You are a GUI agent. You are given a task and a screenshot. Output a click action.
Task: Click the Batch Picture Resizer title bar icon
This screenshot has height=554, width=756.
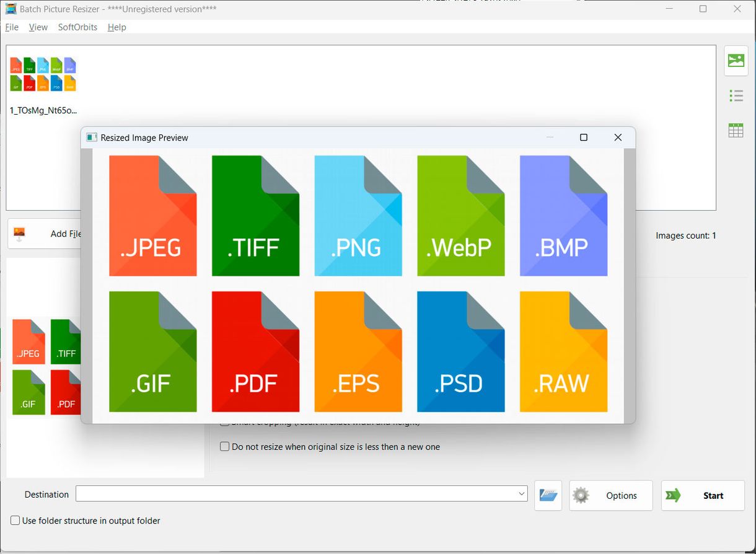[x=11, y=9]
